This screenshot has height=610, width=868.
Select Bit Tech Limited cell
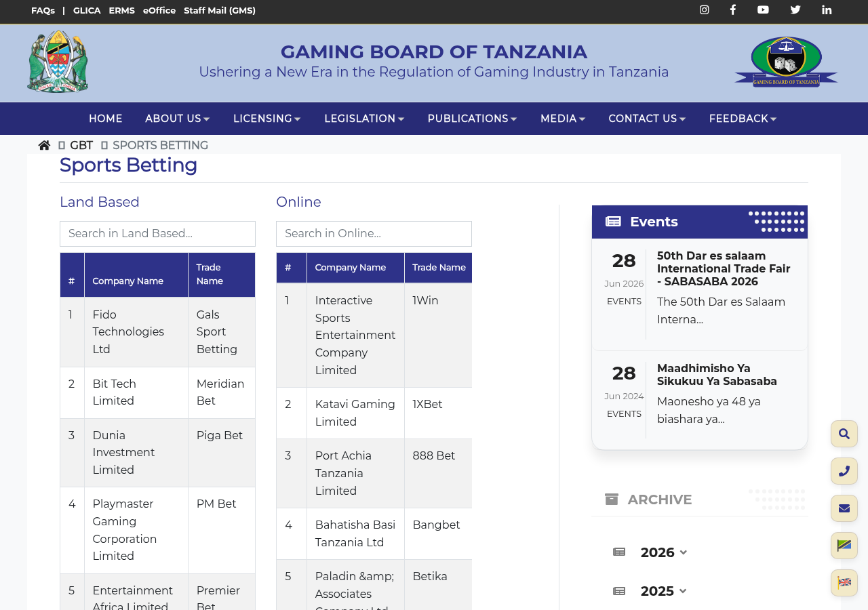click(136, 392)
